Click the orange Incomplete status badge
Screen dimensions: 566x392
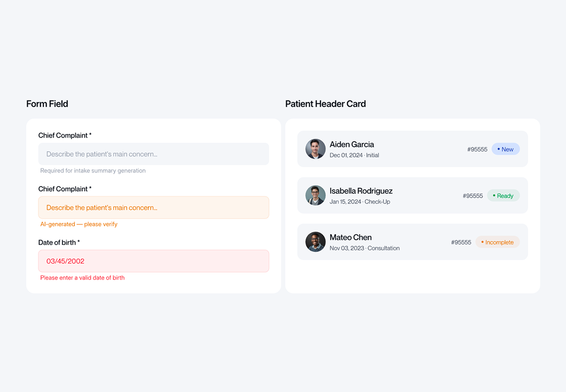coord(497,242)
